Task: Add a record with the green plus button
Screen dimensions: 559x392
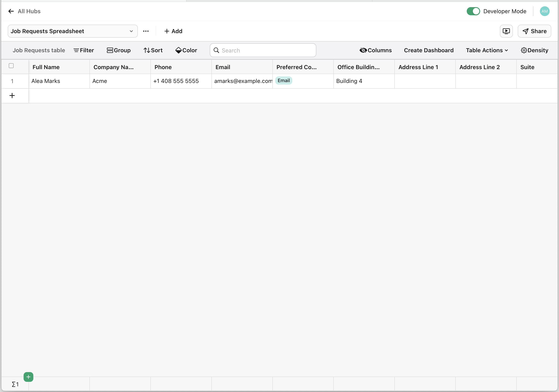Action: [x=28, y=377]
